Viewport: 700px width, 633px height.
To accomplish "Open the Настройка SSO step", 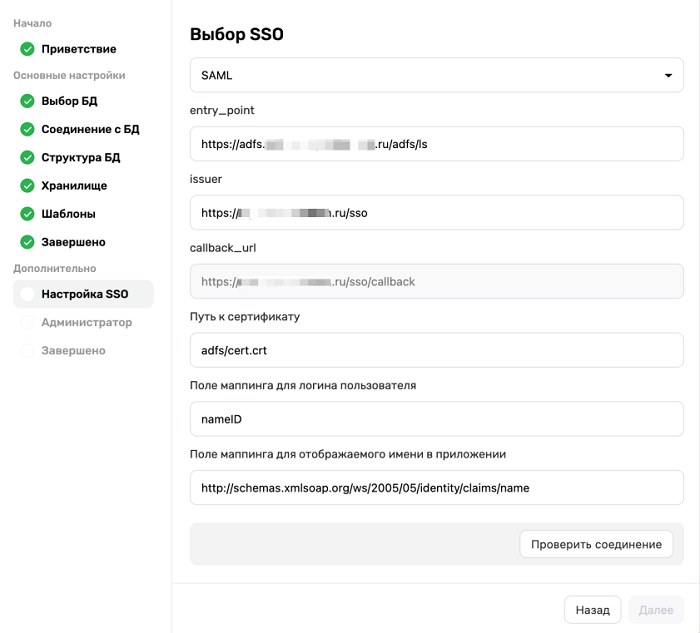I will (x=85, y=294).
